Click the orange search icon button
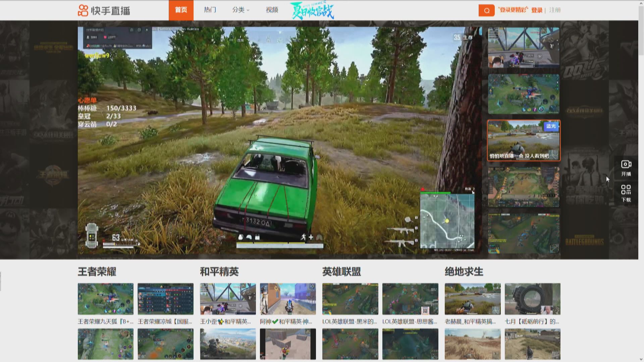This screenshot has width=644, height=362. click(486, 10)
